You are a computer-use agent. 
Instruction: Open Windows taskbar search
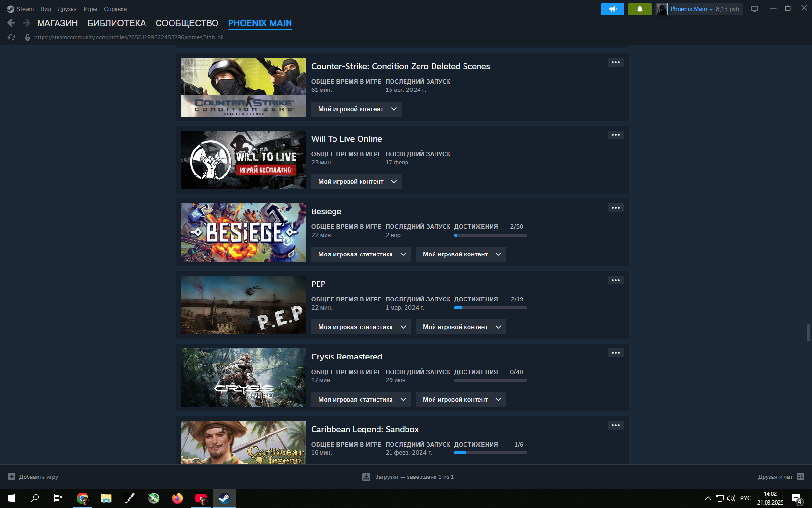coord(35,498)
